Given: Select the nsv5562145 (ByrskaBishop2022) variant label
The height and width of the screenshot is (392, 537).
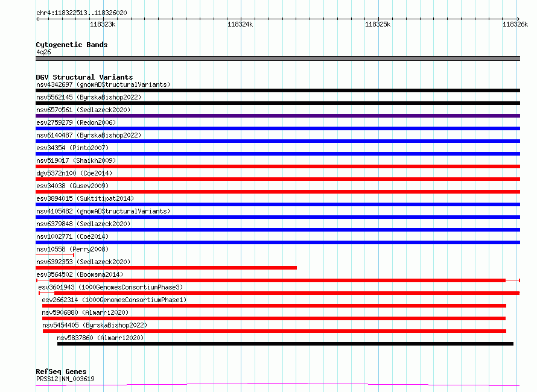Looking at the screenshot, I should click(x=89, y=97).
